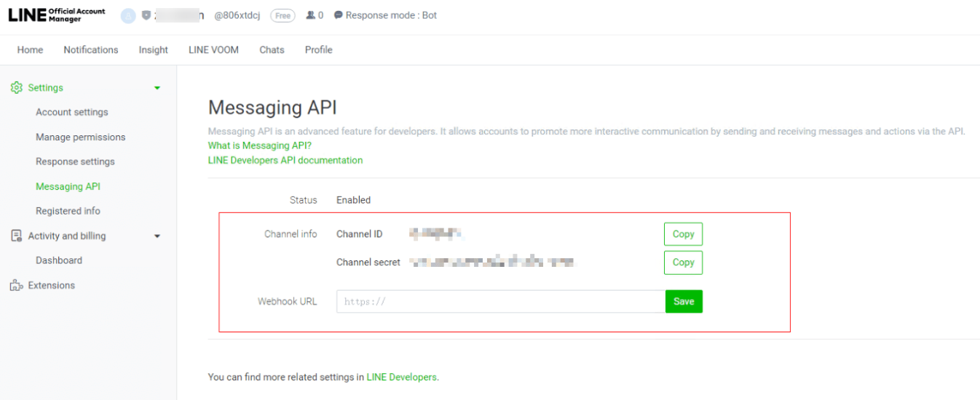Click the Settings label in sidebar
980x400 pixels.
(x=46, y=87)
